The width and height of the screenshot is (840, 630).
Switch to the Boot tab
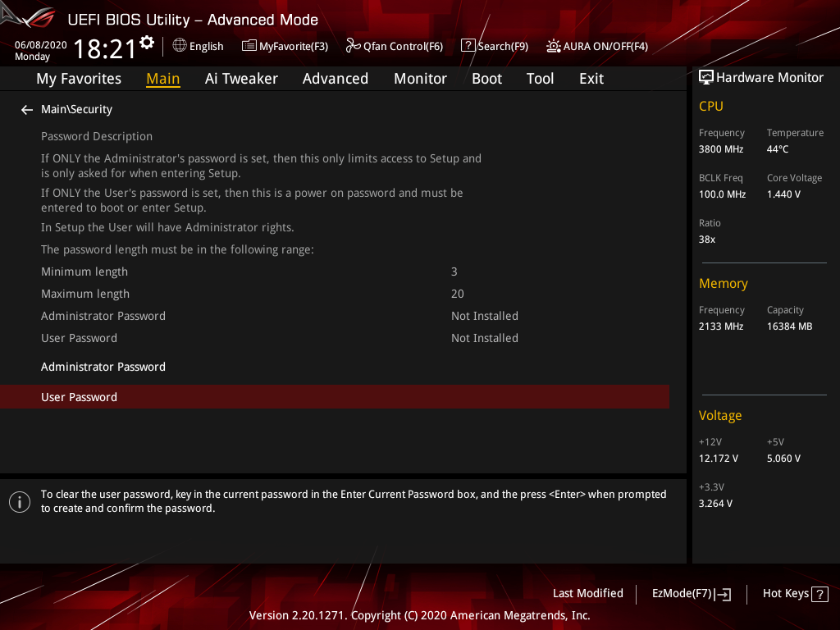click(x=487, y=79)
